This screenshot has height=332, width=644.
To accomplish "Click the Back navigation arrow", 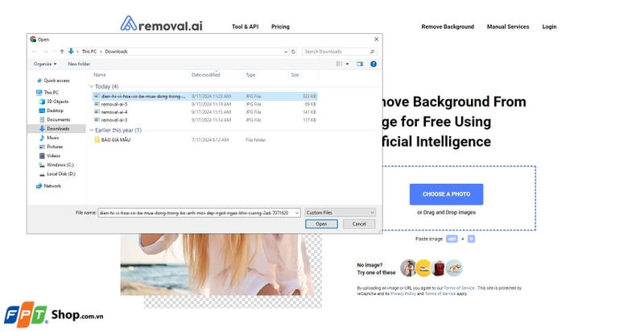I will [35, 52].
